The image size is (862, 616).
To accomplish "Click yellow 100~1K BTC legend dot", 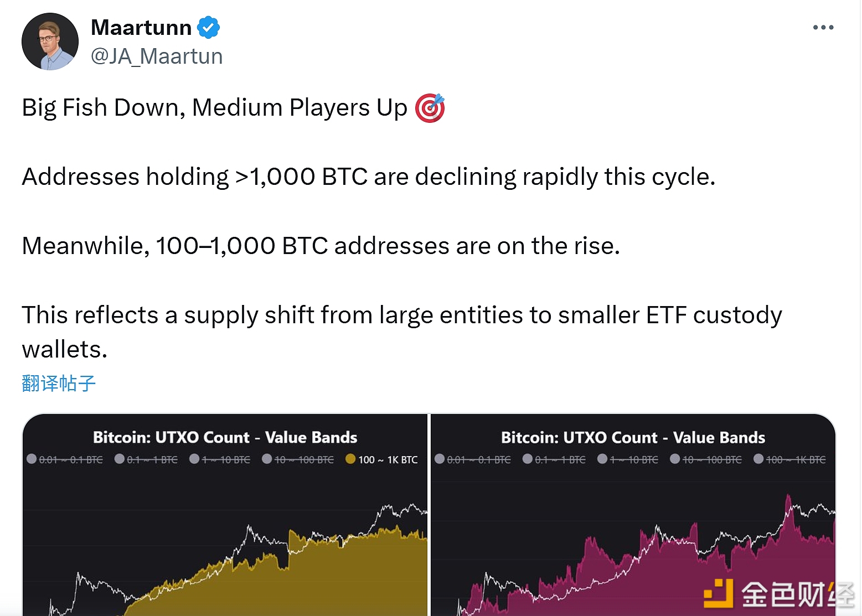I will (x=350, y=459).
